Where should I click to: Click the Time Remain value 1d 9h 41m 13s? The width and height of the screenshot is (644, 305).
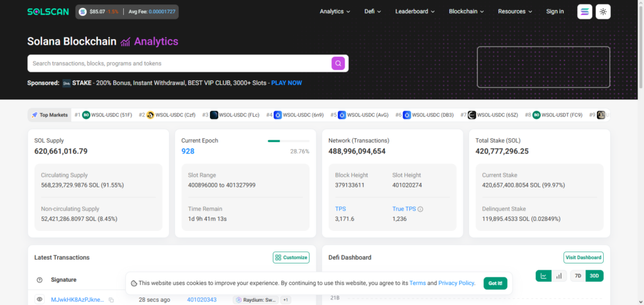(x=208, y=219)
